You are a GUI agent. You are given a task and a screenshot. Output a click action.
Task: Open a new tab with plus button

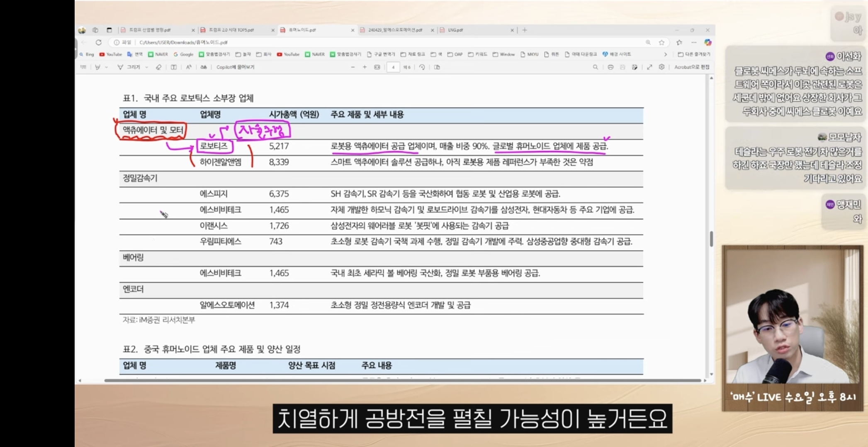click(x=525, y=30)
